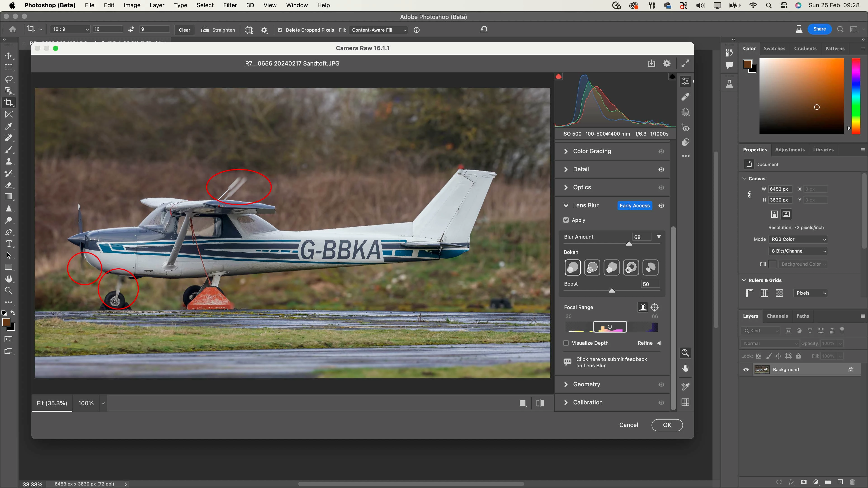Select the Lasso tool in Photoshop toolbar
Screen dimensions: 868x488
coord(9,79)
